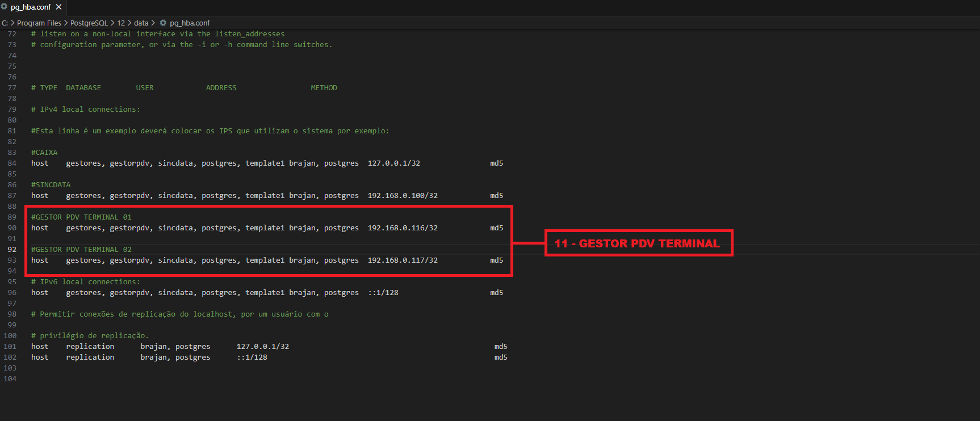The width and height of the screenshot is (980, 421).
Task: Click 'md5' on the 192.168.0.100/32 line
Action: tap(497, 196)
